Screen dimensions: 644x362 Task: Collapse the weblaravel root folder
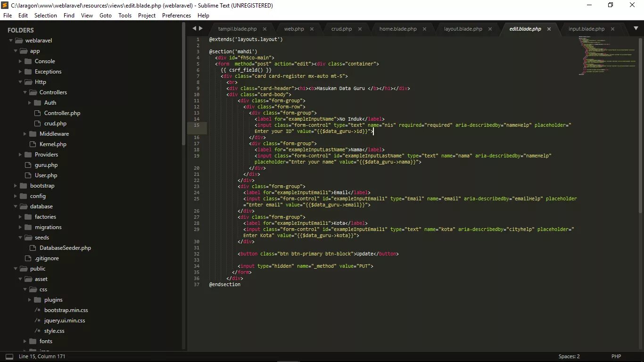[x=11, y=41]
